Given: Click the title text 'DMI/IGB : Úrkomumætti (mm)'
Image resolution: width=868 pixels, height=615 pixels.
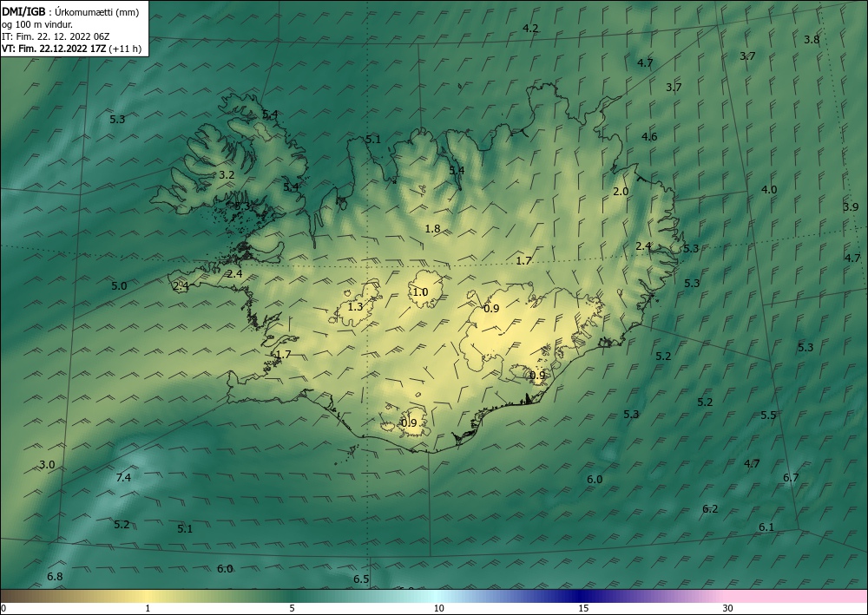Looking at the screenshot, I should coord(70,12).
